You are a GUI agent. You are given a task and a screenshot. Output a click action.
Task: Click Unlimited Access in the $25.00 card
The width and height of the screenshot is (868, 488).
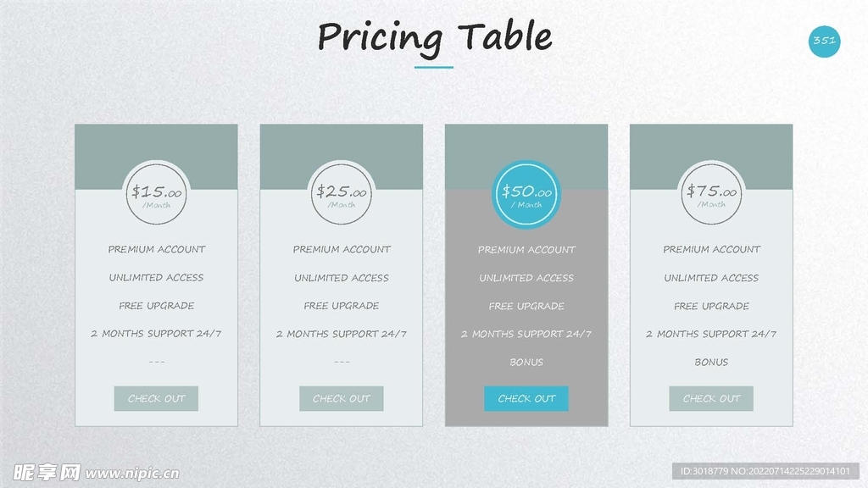click(342, 278)
